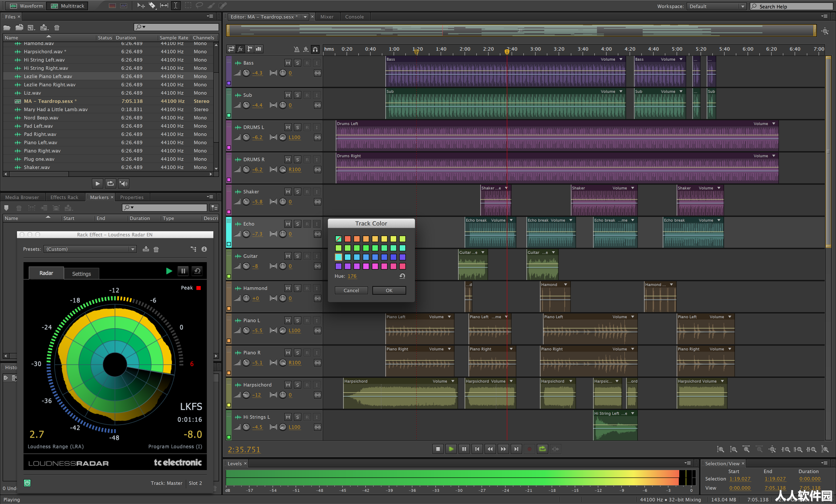The height and width of the screenshot is (504, 836).
Task: Pause the Loudness Radar meter
Action: (183, 271)
